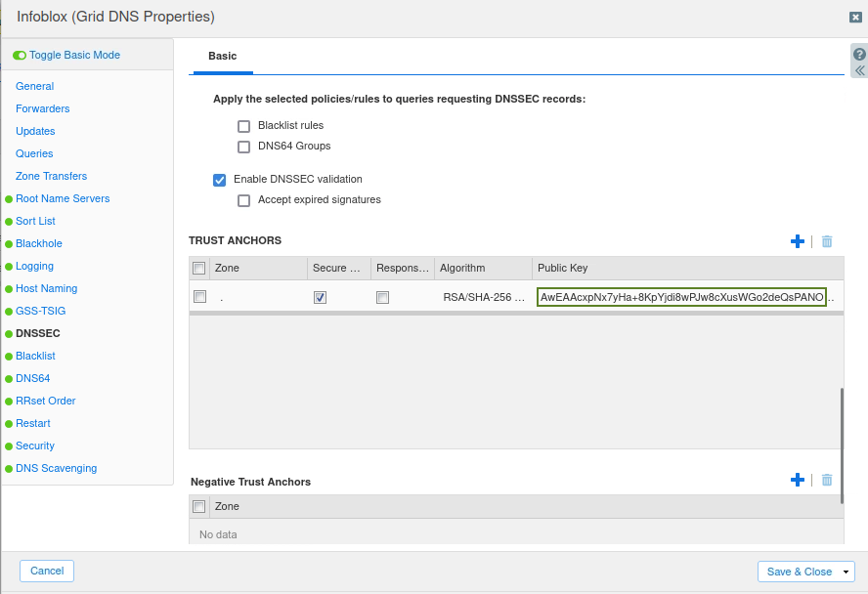Switch Toggle Basic Mode switch
Image resolution: width=868 pixels, height=594 pixels.
20,56
